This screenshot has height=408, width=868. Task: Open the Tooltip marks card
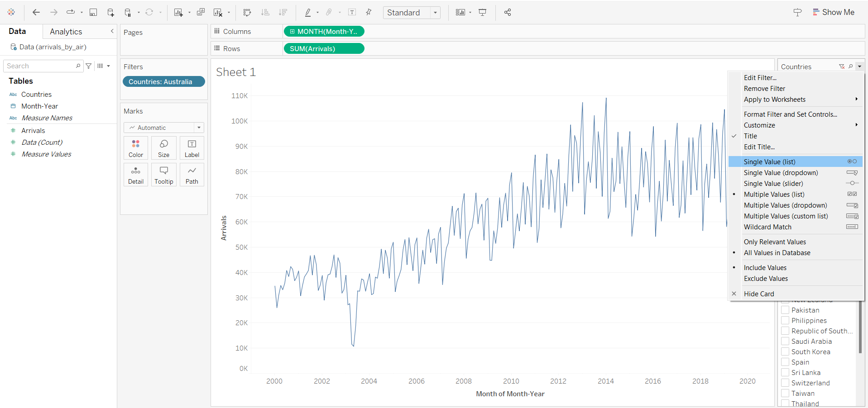(163, 175)
